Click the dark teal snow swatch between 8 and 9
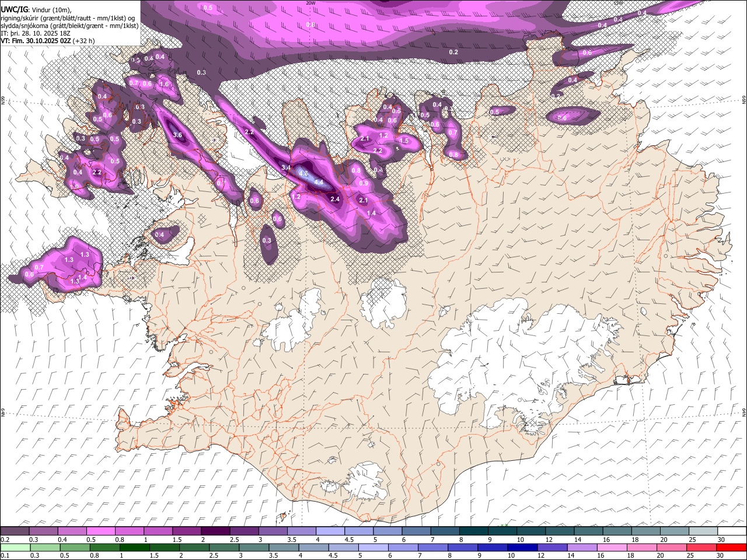 click(x=474, y=531)
